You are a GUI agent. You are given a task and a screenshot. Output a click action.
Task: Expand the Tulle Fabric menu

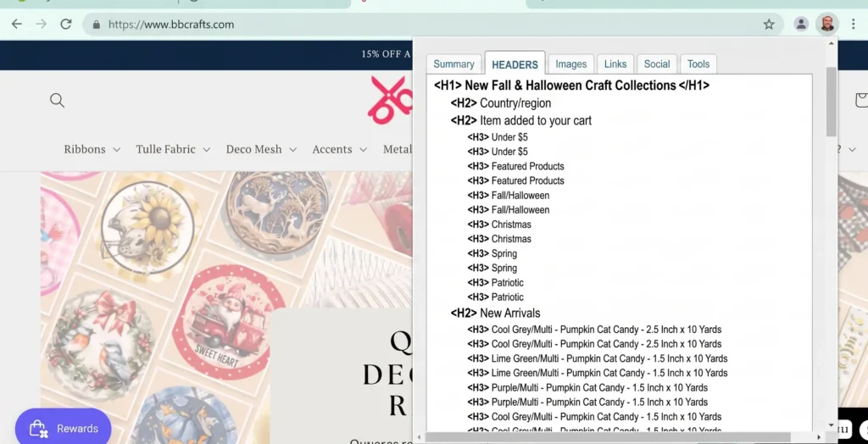[x=173, y=149]
